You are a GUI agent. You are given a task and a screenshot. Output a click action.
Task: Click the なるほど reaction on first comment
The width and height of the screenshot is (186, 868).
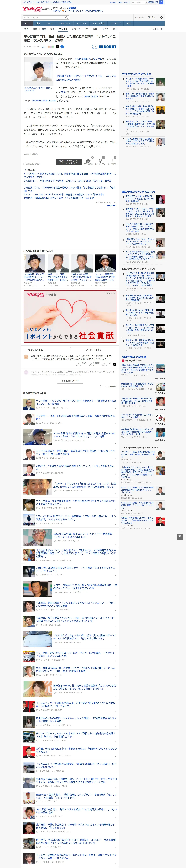coord(94,364)
